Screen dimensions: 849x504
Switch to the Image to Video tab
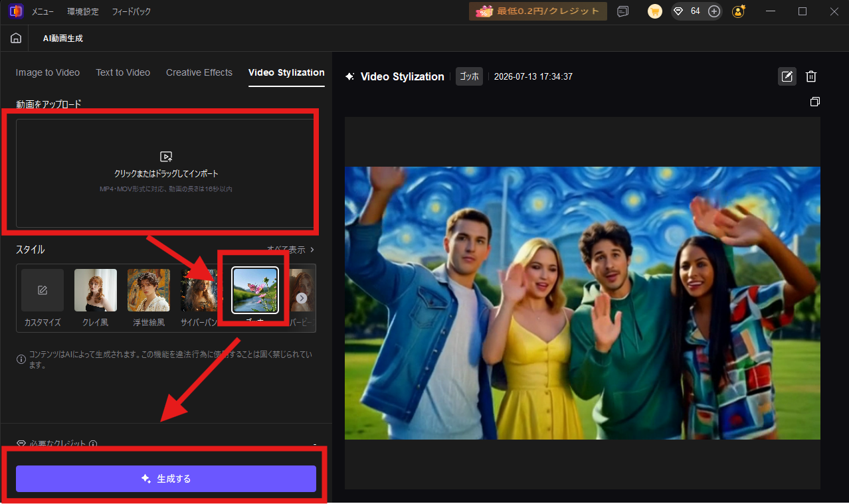point(48,72)
